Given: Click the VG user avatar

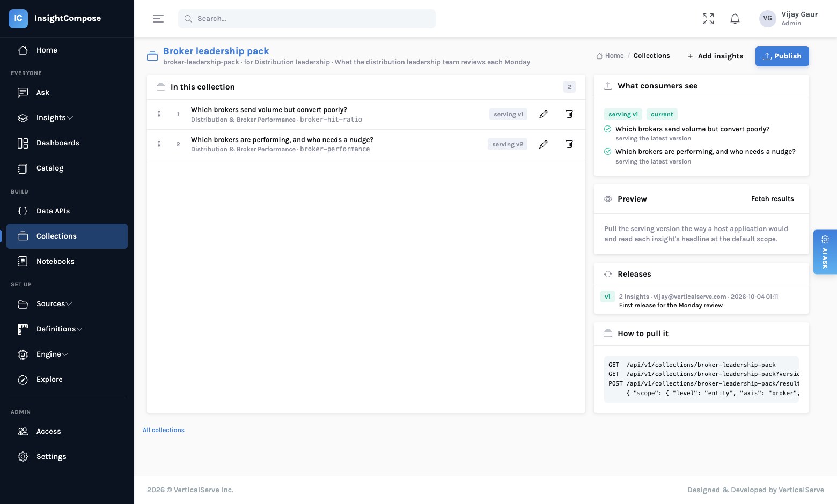Looking at the screenshot, I should coord(768,19).
